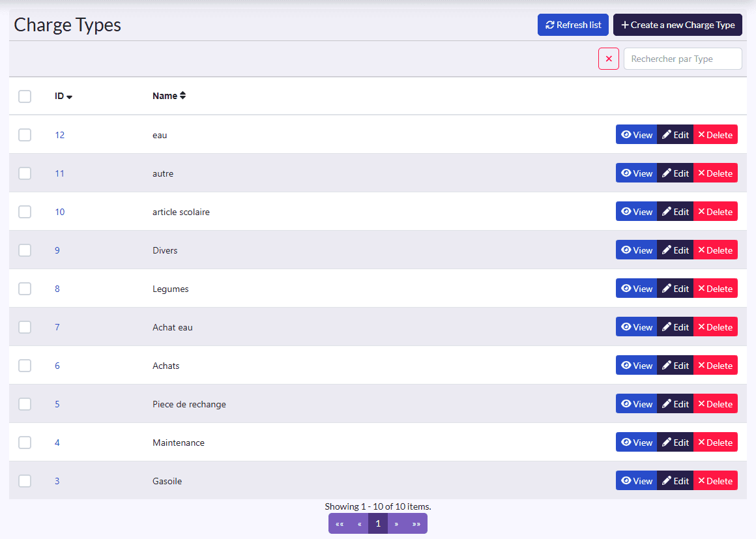Sort by ID column arrow
756x539 pixels.
[x=70, y=96]
